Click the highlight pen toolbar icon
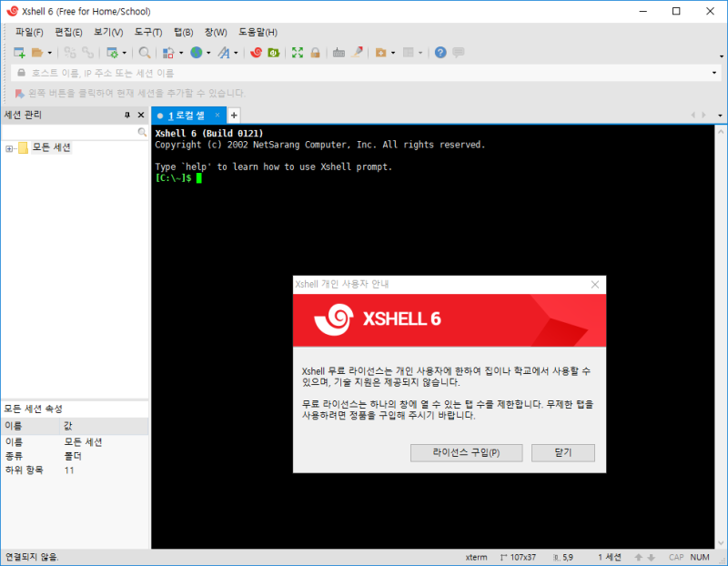Screen dimensions: 728x566 [357, 53]
